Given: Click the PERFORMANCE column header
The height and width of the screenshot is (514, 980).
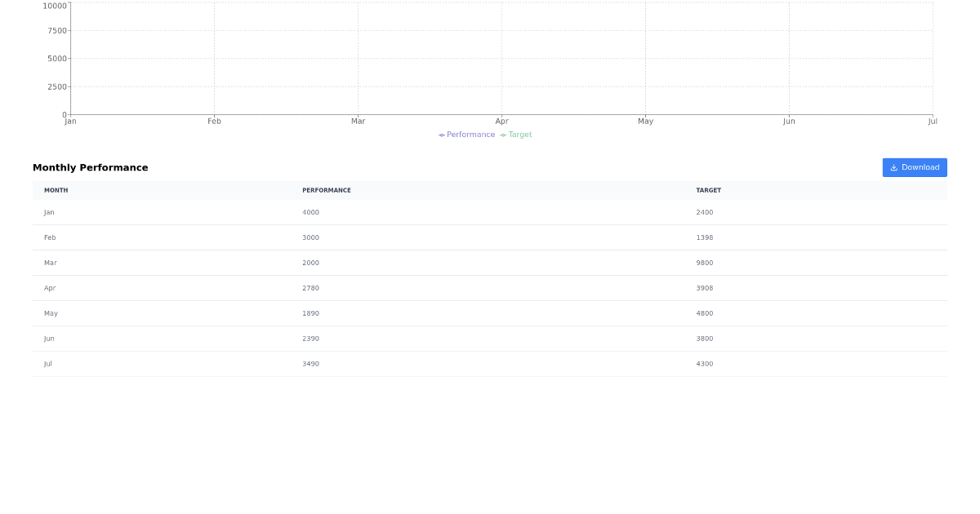Looking at the screenshot, I should click(327, 191).
